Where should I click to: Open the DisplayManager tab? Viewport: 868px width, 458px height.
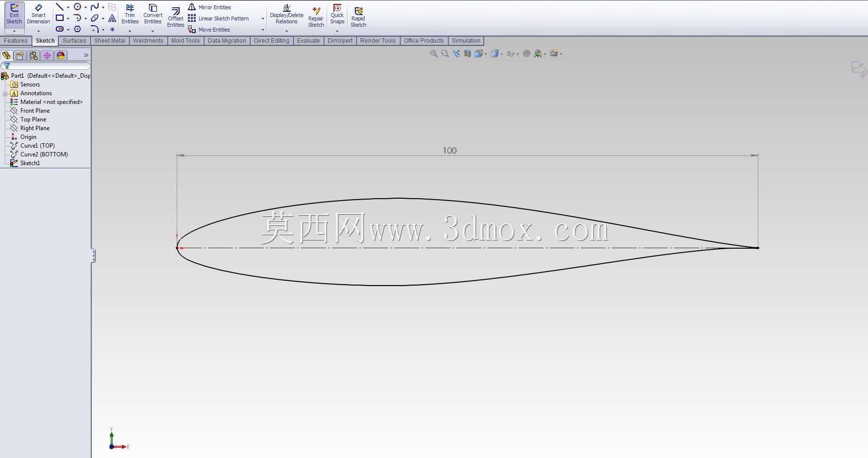(61, 55)
